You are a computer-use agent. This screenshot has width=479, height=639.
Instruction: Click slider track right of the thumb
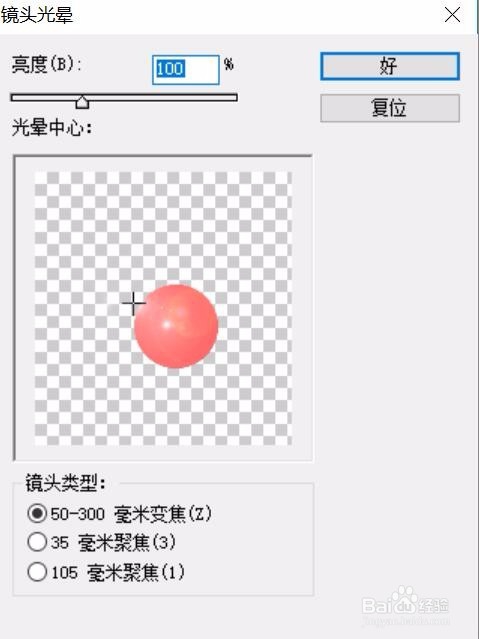[163, 97]
